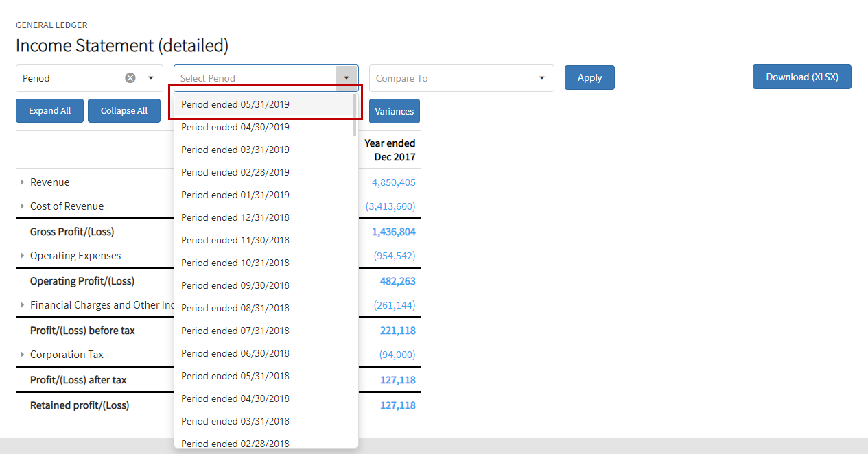This screenshot has height=454, width=868.
Task: Click Profit before tax amount 221,118
Action: pyautogui.click(x=398, y=331)
